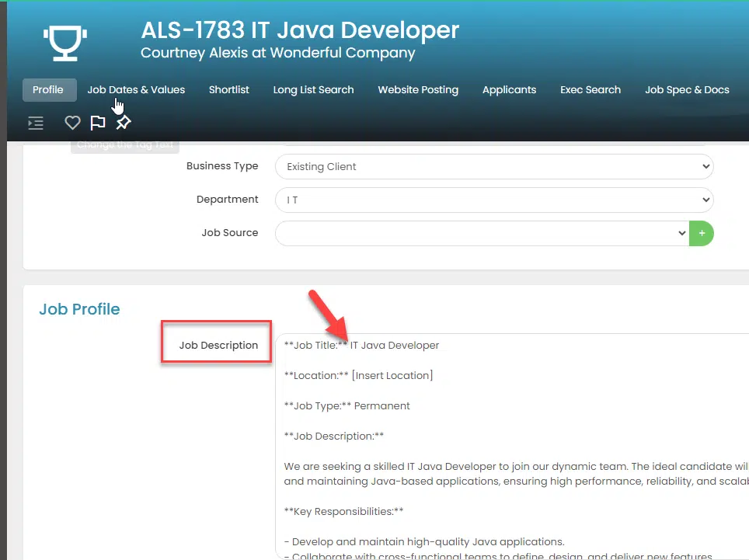Mark job as favorite with heart icon
The width and height of the screenshot is (749, 560).
[72, 123]
